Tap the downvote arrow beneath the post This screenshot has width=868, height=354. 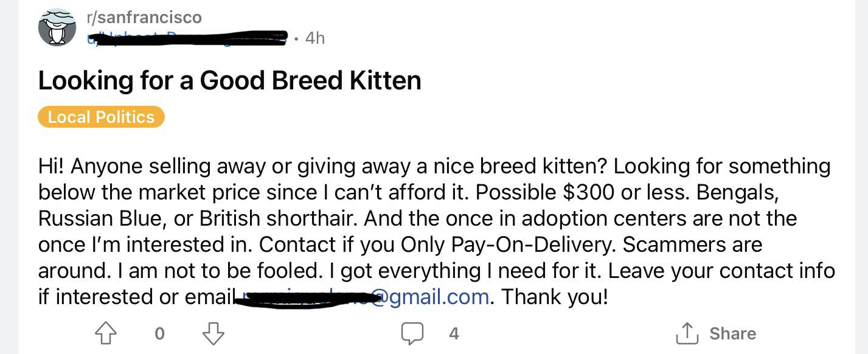(x=214, y=333)
